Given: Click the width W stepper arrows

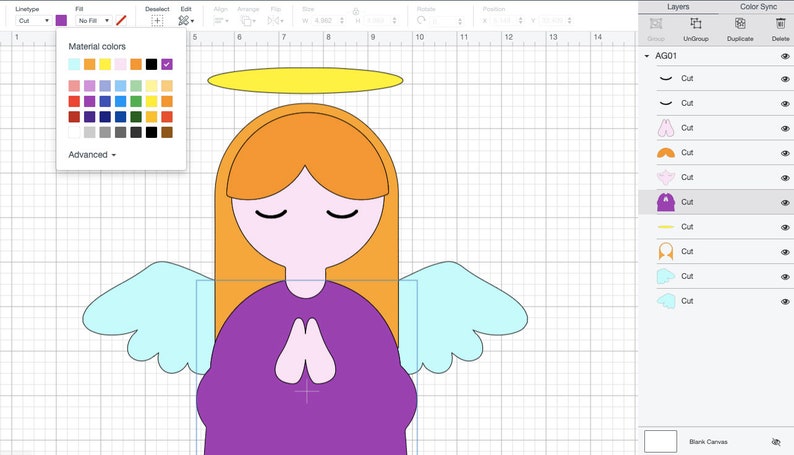Looking at the screenshot, I should [x=342, y=21].
